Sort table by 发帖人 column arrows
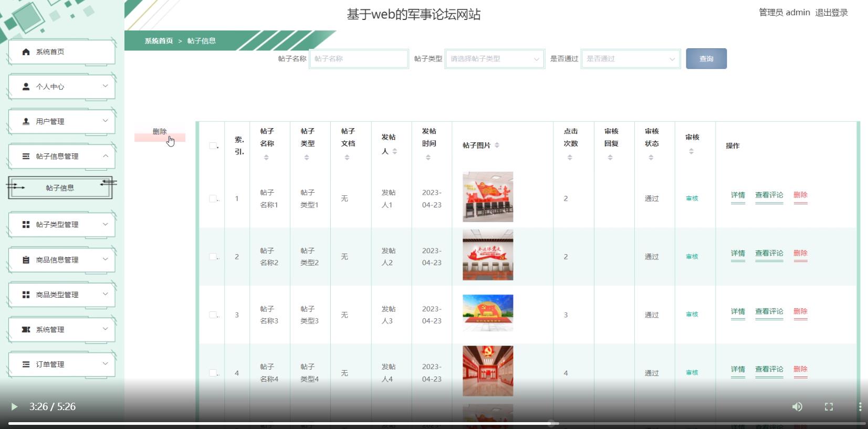 (394, 151)
